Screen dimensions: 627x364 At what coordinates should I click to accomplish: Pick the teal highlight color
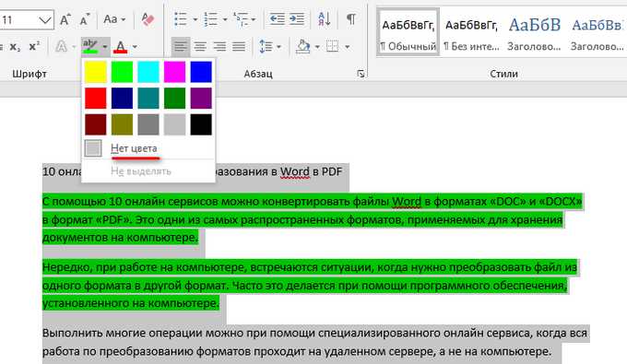pyautogui.click(x=148, y=99)
